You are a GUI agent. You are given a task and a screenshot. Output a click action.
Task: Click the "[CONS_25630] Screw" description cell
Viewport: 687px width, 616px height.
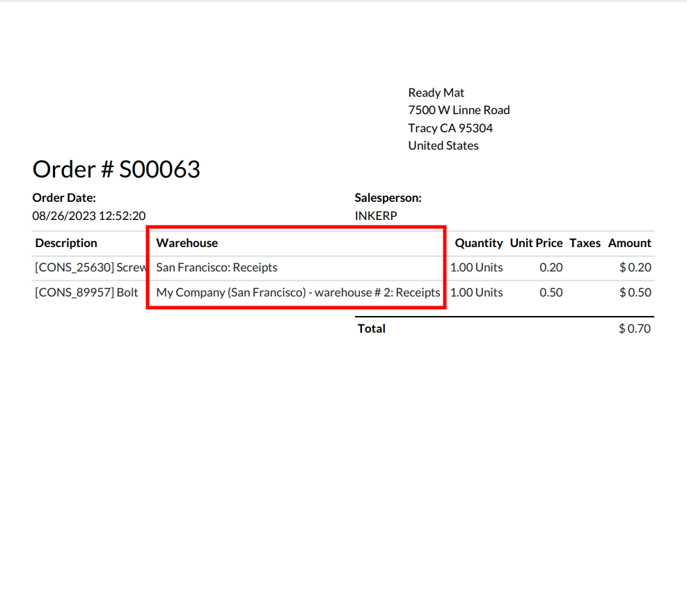click(x=90, y=268)
